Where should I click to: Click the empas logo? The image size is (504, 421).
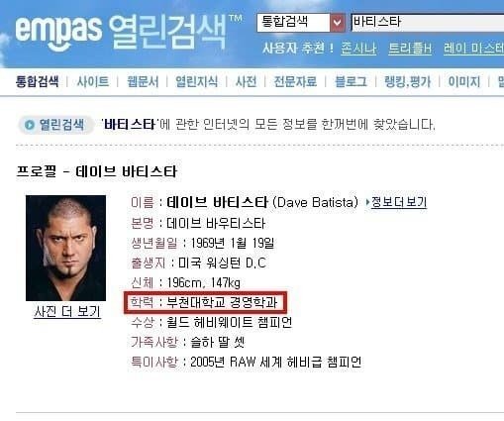point(58,32)
